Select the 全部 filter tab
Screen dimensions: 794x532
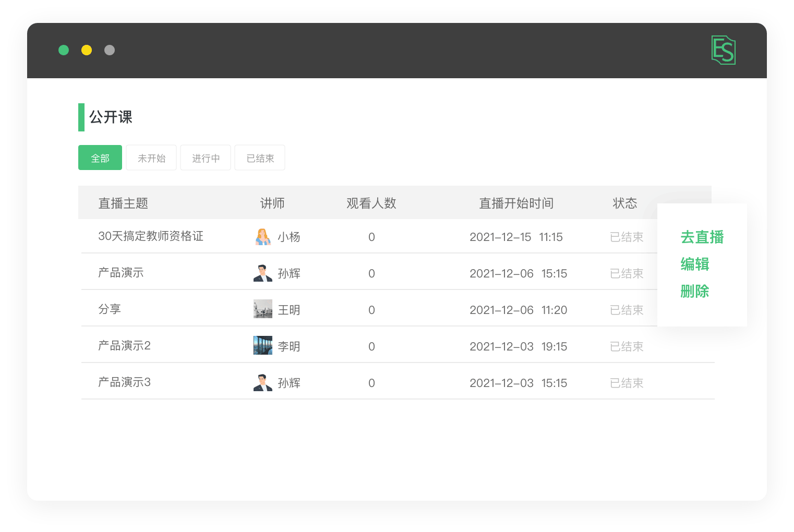click(x=100, y=158)
